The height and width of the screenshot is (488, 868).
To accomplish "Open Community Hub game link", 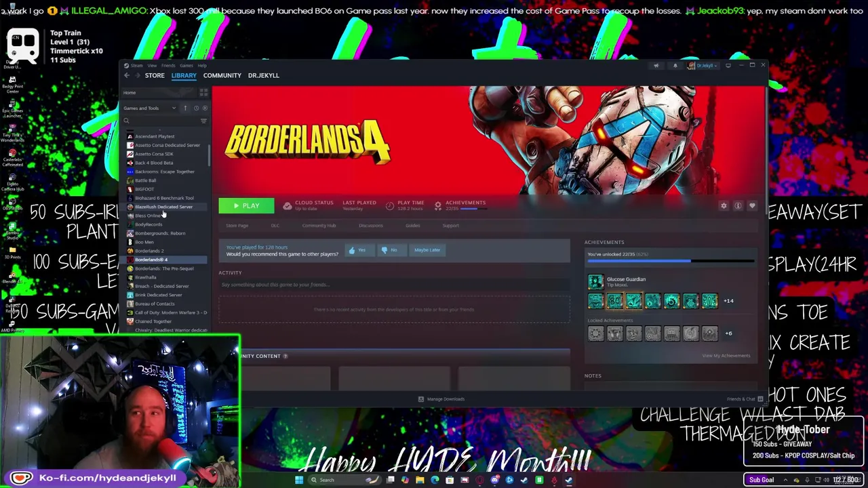I will (319, 226).
